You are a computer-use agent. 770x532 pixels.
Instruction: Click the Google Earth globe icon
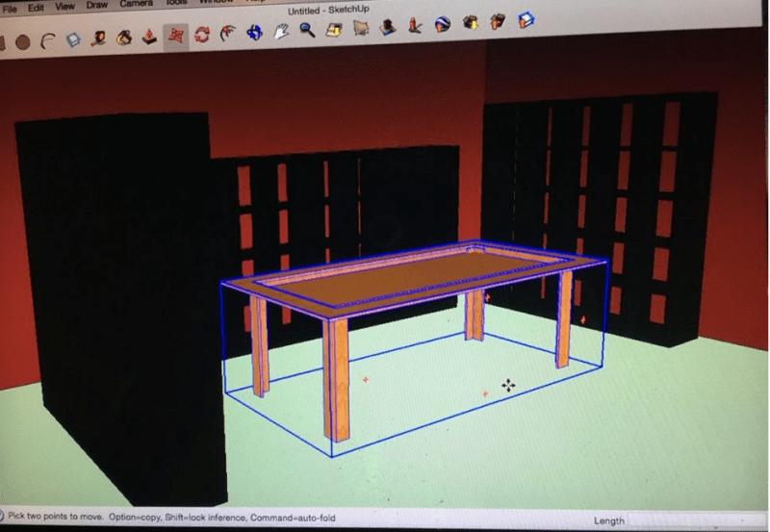coord(443,24)
